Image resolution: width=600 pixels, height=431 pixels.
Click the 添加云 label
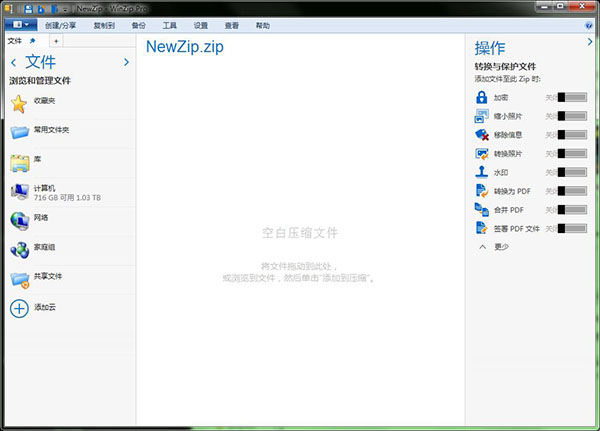tap(45, 307)
